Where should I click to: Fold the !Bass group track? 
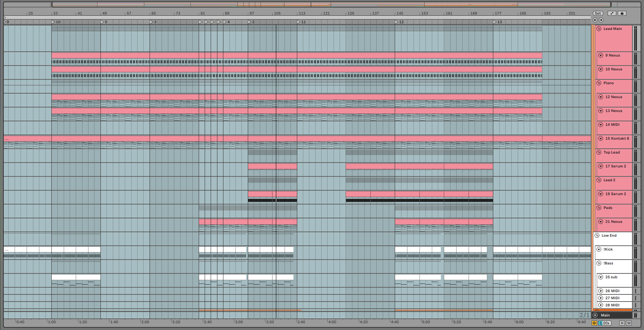(x=599, y=263)
